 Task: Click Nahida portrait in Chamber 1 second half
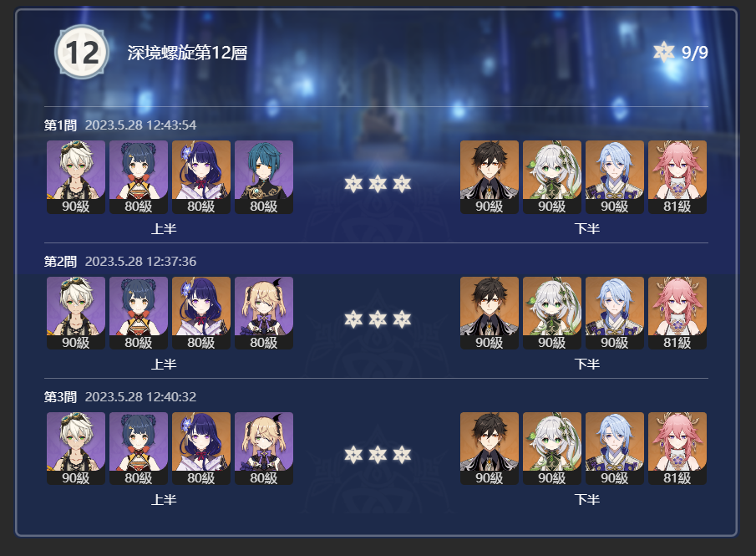[552, 176]
